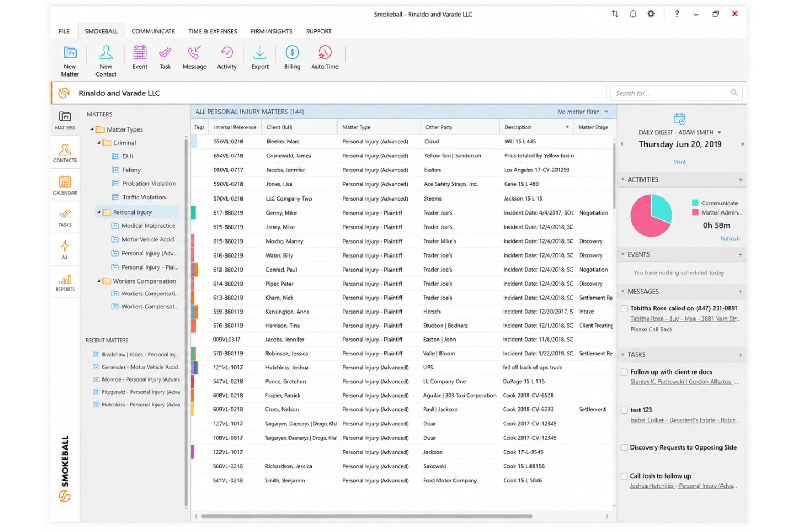Image resolution: width=798 pixels, height=532 pixels.
Task: Open the Tabitha Rose - Buy matter link
Action: point(685,319)
